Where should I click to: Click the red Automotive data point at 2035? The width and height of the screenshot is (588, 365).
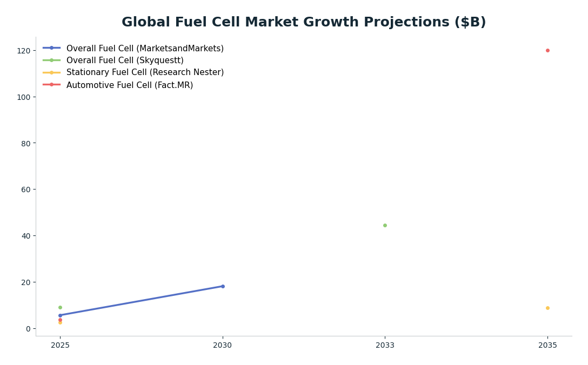tap(547, 51)
